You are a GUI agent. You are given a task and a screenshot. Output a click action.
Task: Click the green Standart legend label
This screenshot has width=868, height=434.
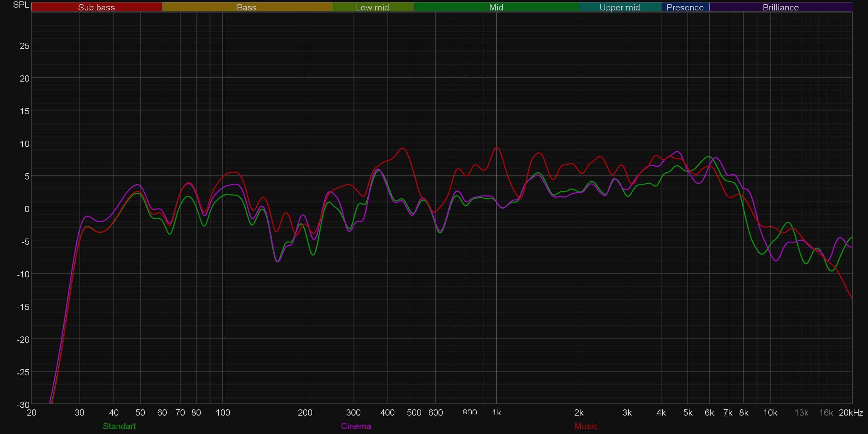pyautogui.click(x=119, y=426)
